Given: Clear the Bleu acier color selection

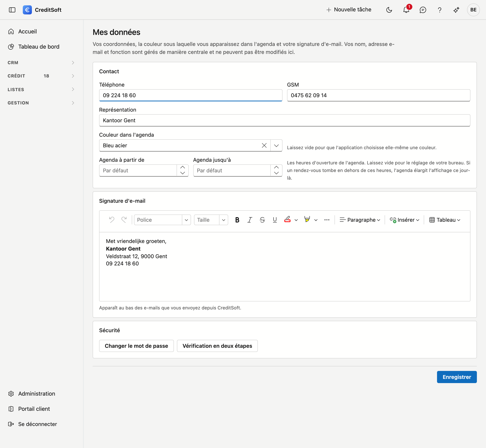Looking at the screenshot, I should pos(264,145).
